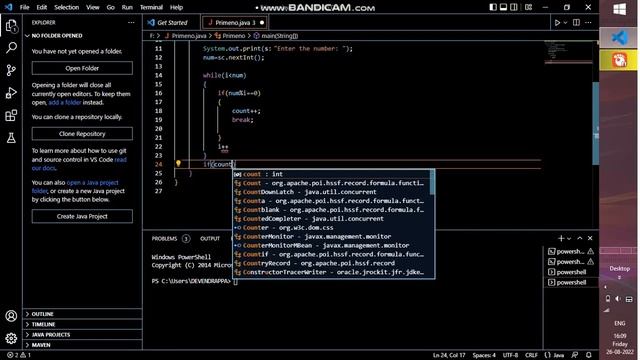Click the code minimap

(x=568, y=52)
